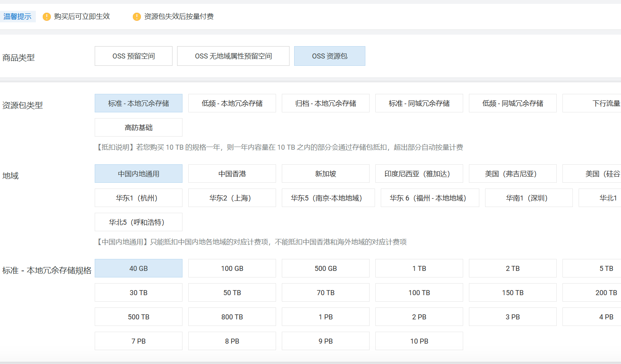Select 华东2（上海）region
621x364 pixels.
pyautogui.click(x=232, y=198)
